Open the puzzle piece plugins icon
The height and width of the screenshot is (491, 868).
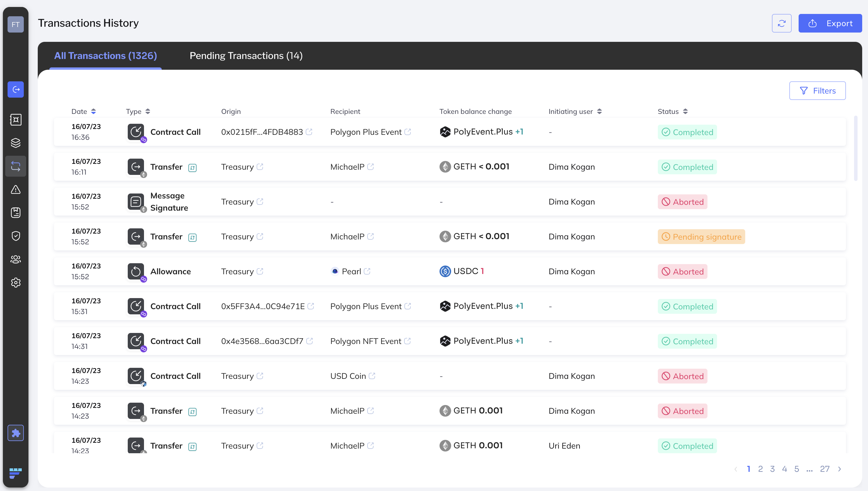(x=15, y=433)
